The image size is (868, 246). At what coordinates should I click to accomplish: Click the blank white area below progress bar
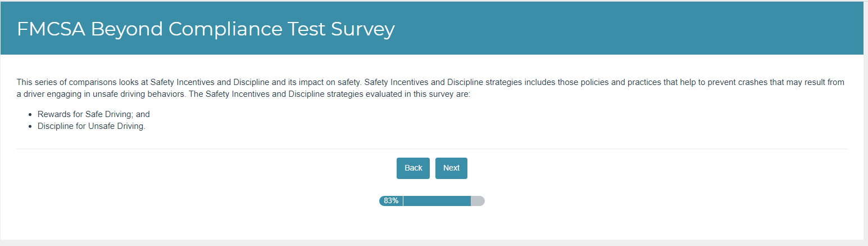point(431,222)
